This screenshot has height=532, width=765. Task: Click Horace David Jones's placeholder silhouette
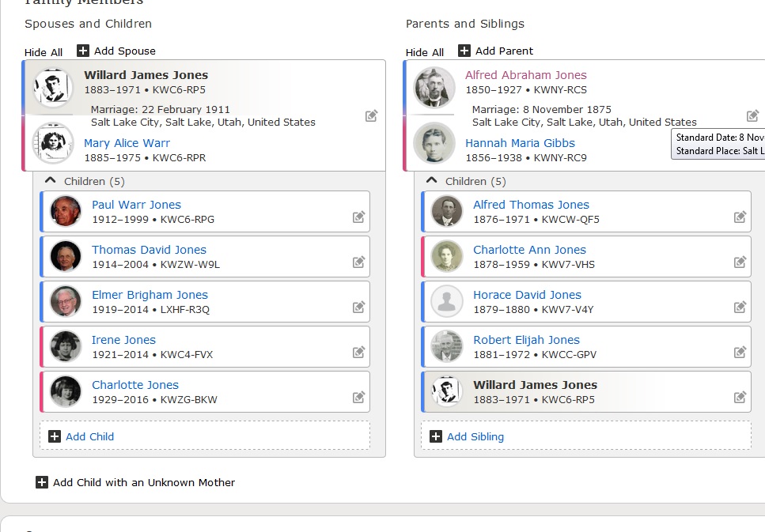click(x=447, y=301)
